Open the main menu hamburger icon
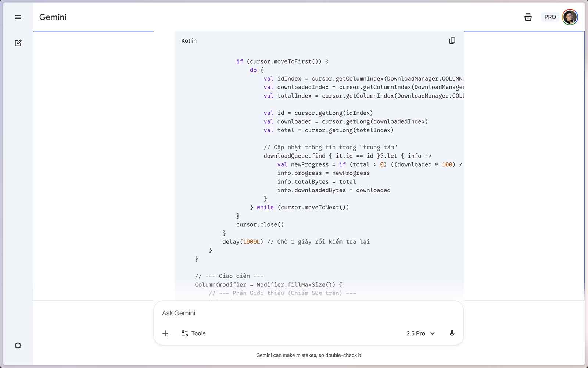The width and height of the screenshot is (588, 368). (x=18, y=17)
